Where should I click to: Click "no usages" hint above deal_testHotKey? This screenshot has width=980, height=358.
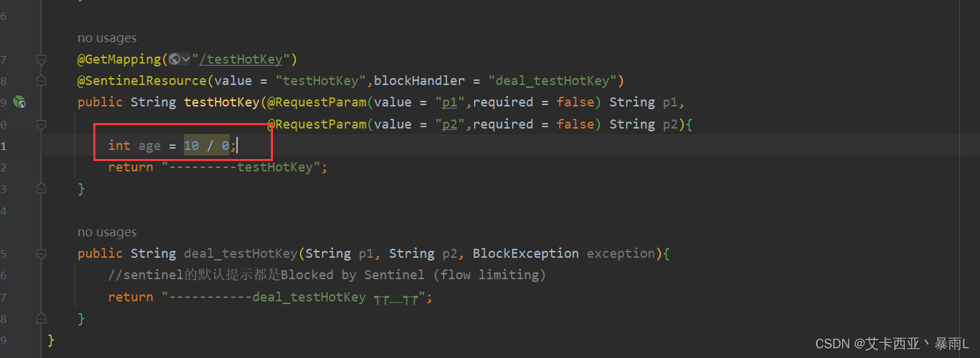[107, 232]
